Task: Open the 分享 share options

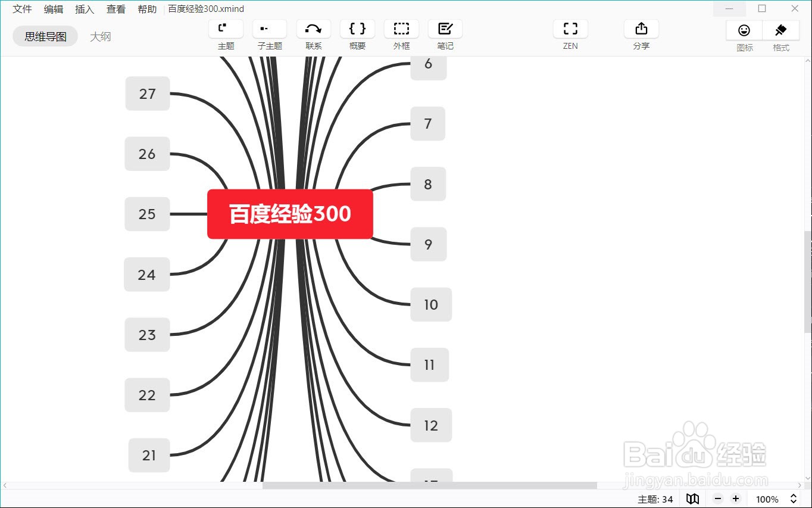Action: (641, 29)
